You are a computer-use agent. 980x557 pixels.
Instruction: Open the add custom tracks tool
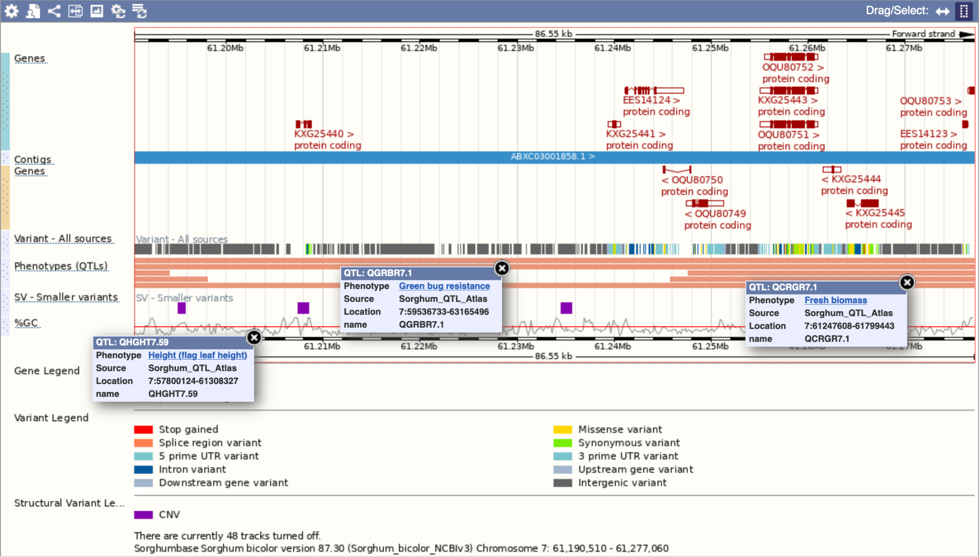click(33, 11)
